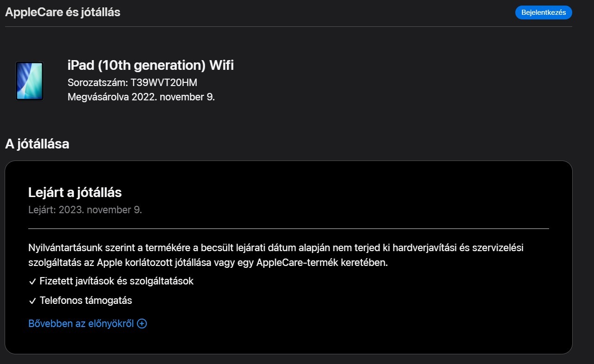Viewport: 594px width, 364px height.
Task: Click the Lejárt a jótállás status title
Action: (75, 192)
